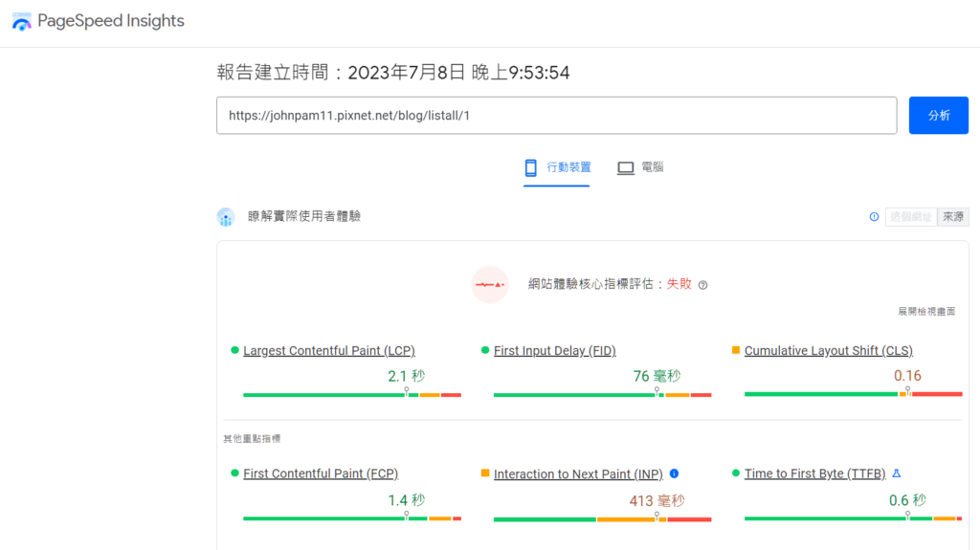Click the green status dot beside FCP

(x=234, y=473)
